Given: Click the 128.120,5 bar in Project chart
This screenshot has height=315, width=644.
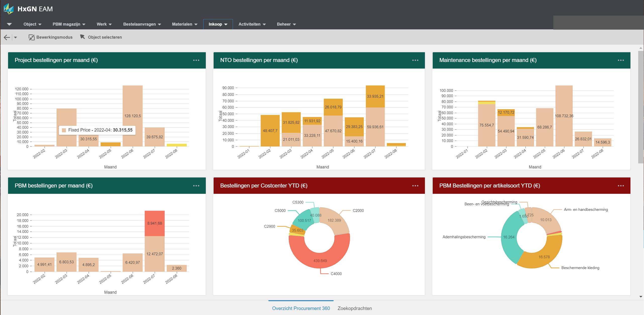Looking at the screenshot, I should click(132, 116).
